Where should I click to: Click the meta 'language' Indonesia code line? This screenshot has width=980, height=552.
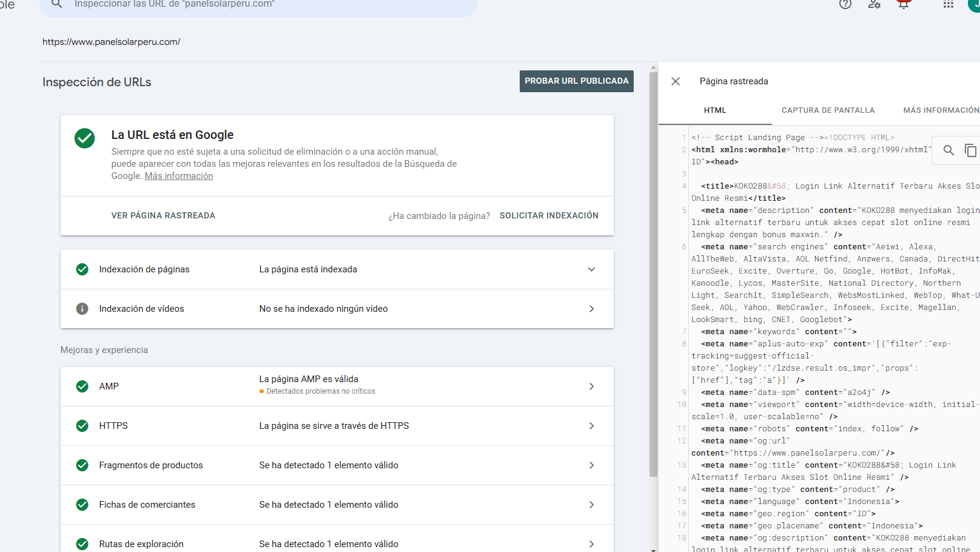[x=800, y=502]
